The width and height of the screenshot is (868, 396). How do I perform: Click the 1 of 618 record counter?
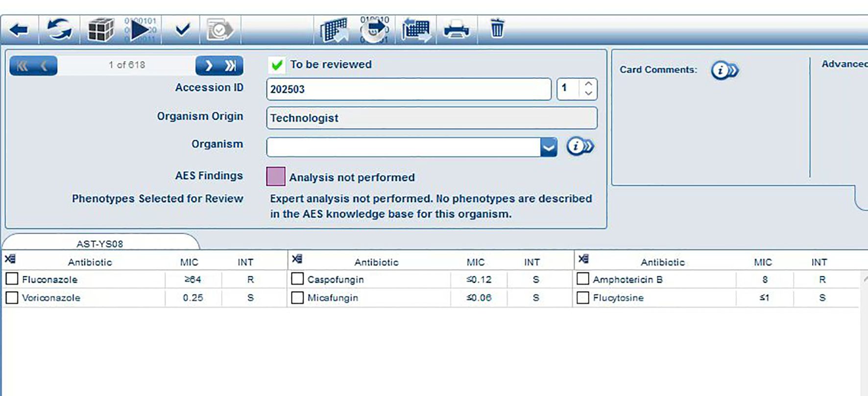[x=127, y=65]
